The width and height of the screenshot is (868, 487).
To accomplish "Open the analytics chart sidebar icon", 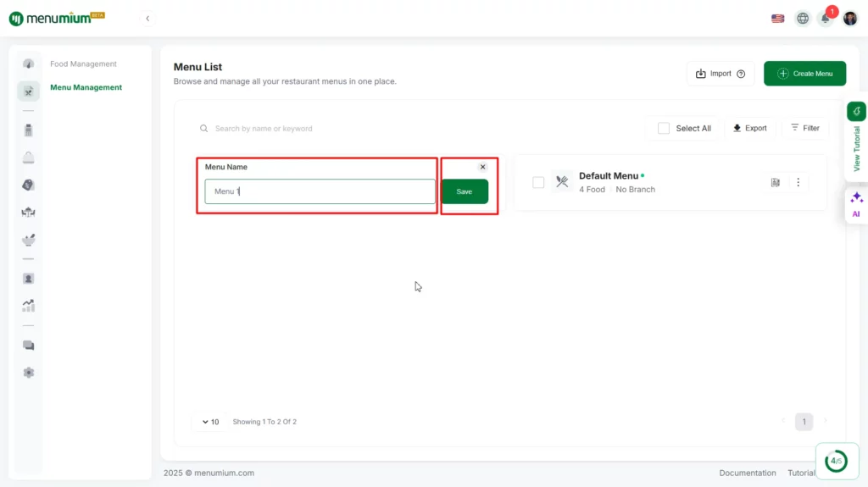I will click(x=28, y=306).
